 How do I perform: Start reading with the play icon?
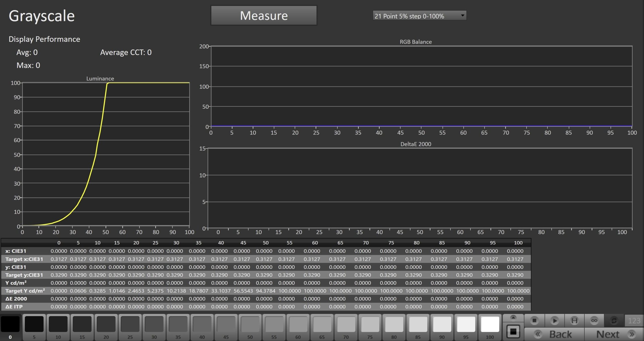[554, 320]
